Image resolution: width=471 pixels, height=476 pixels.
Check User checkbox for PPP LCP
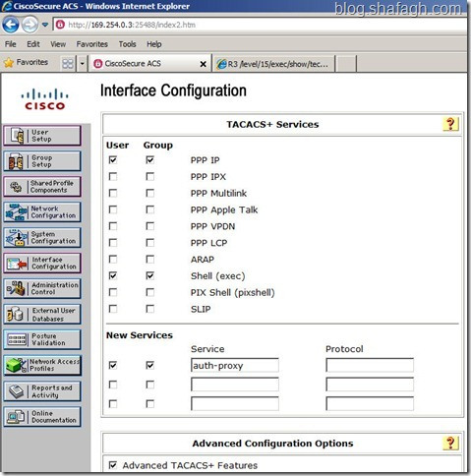coord(113,243)
